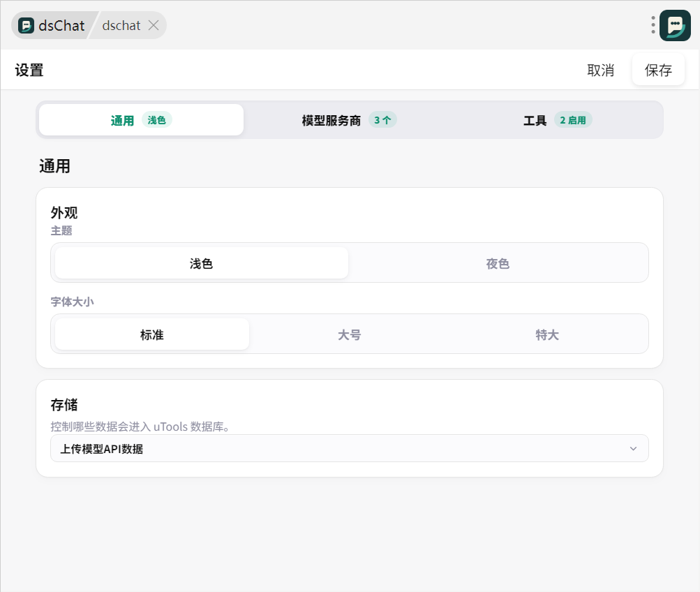Switch to the 模型服务商 tab
This screenshot has width=700, height=592.
(x=349, y=119)
